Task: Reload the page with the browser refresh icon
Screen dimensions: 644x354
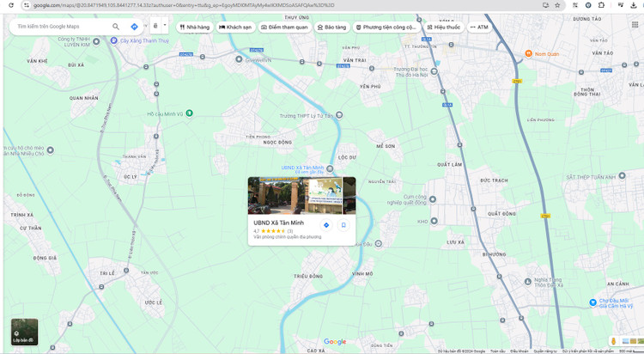Action: 10,5
